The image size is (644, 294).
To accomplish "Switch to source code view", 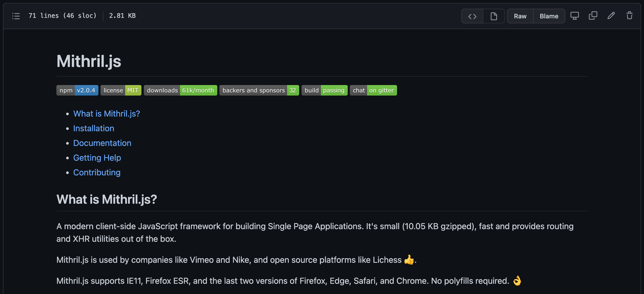I will (x=472, y=16).
